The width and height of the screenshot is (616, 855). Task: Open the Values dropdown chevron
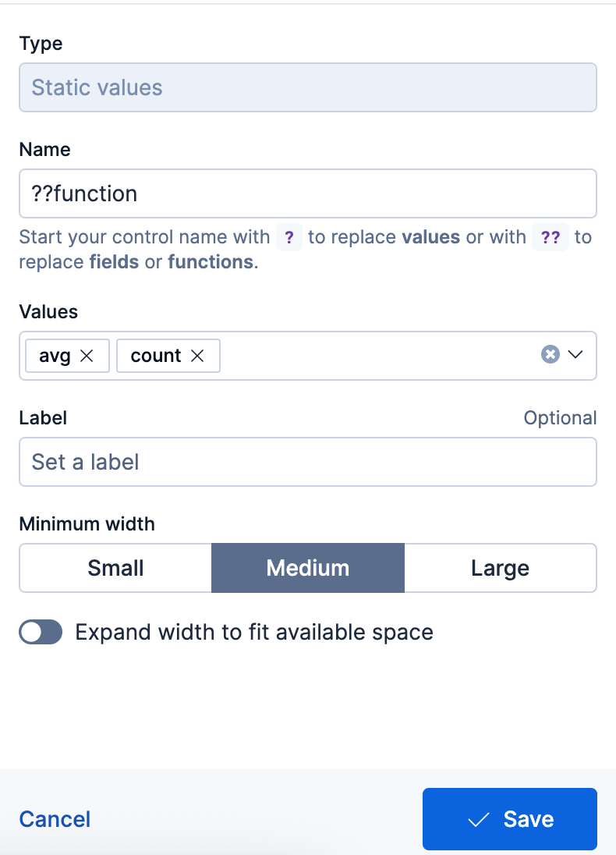[x=577, y=355]
